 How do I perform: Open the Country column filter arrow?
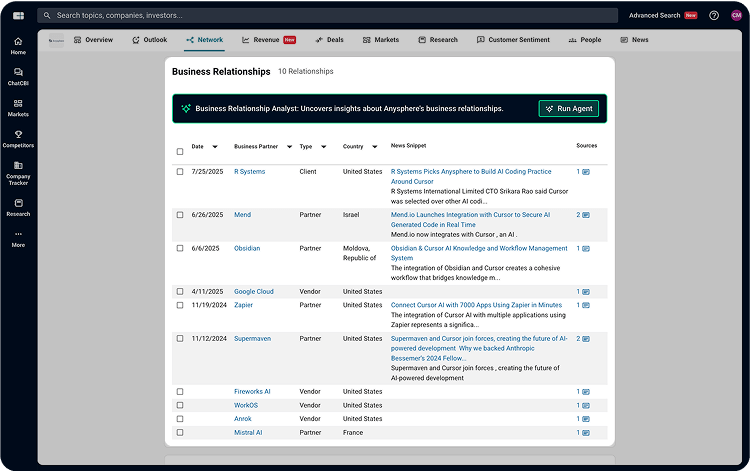(375, 146)
